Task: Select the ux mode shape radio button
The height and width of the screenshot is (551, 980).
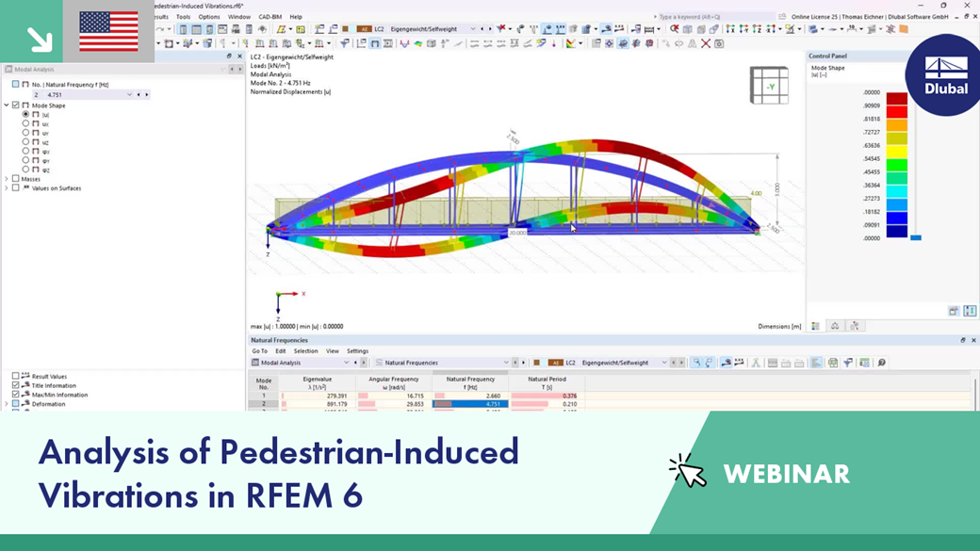Action: point(25,123)
